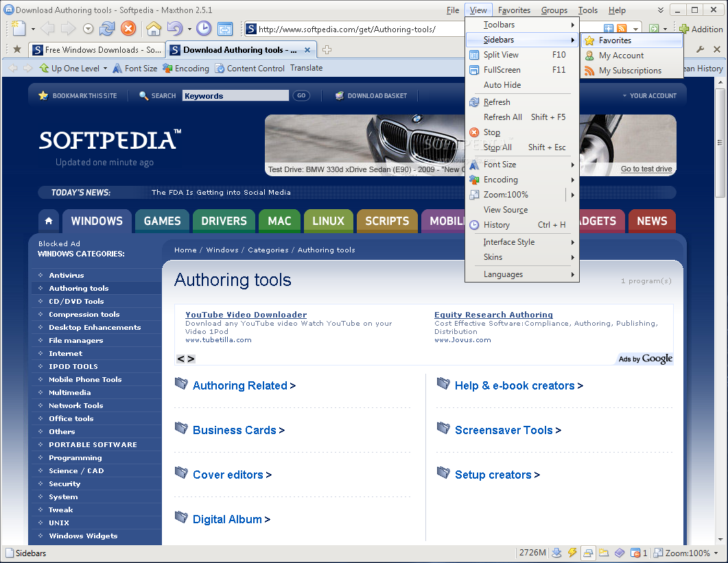Open the Translate toolbar item
The image size is (728, 563).
[x=307, y=68]
